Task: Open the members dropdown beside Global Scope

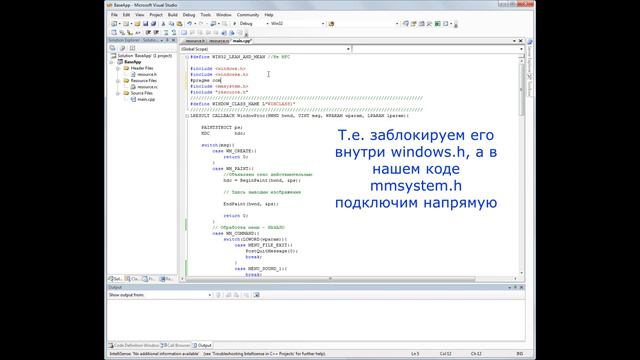Action: pos(521,49)
